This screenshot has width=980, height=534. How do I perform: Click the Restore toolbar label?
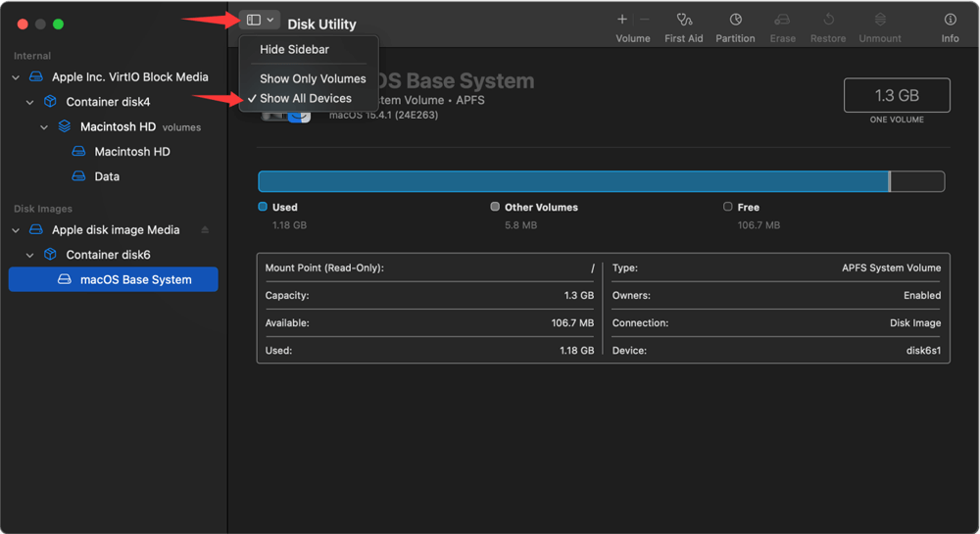click(828, 38)
